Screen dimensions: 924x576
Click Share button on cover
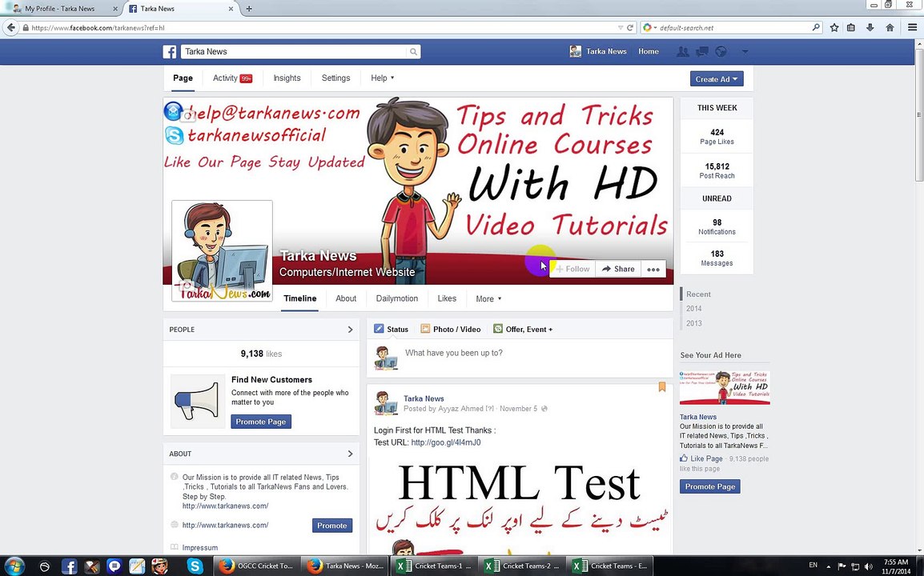(618, 269)
